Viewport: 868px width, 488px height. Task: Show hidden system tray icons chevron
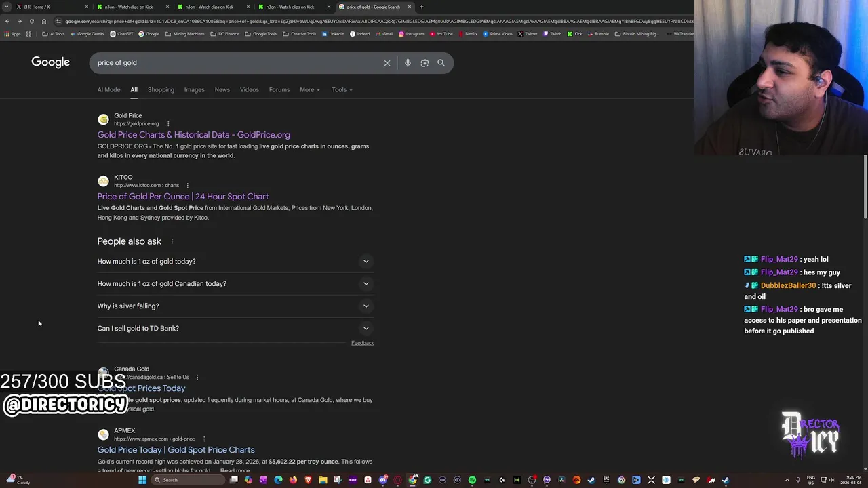(787, 480)
